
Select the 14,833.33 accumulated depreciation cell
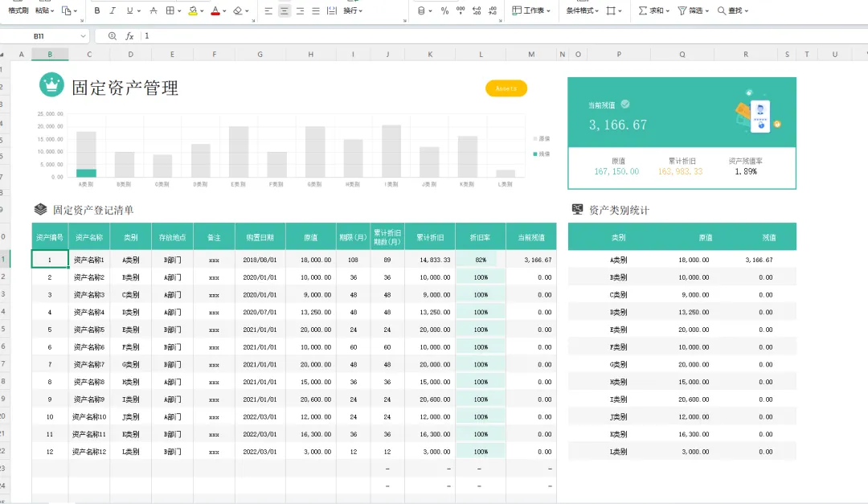pos(430,260)
